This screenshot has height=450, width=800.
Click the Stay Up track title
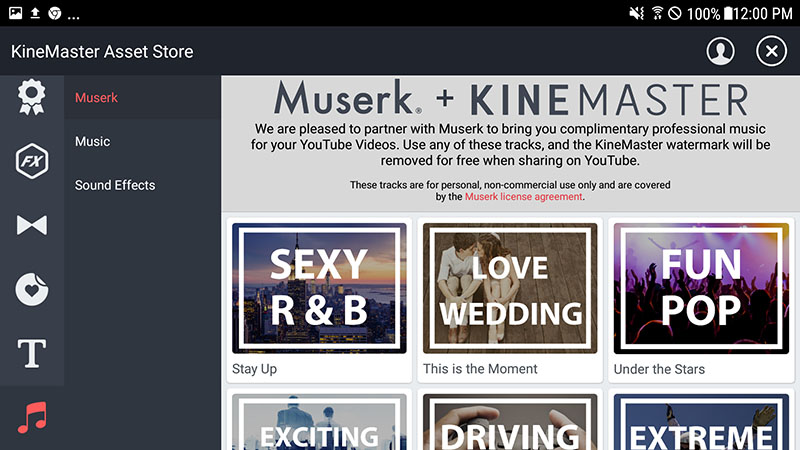point(255,369)
